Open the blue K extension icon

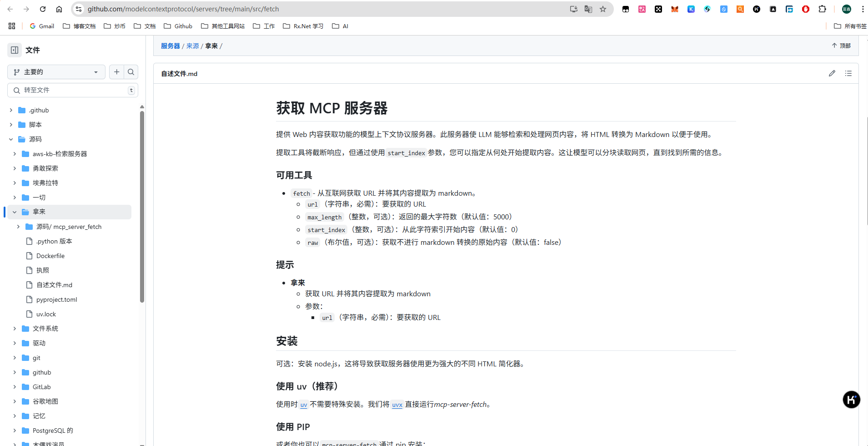click(691, 9)
